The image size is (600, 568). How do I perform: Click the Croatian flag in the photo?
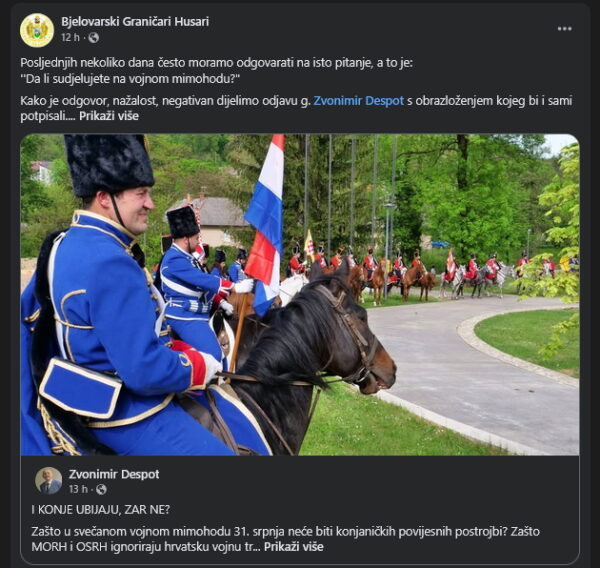[x=266, y=222]
